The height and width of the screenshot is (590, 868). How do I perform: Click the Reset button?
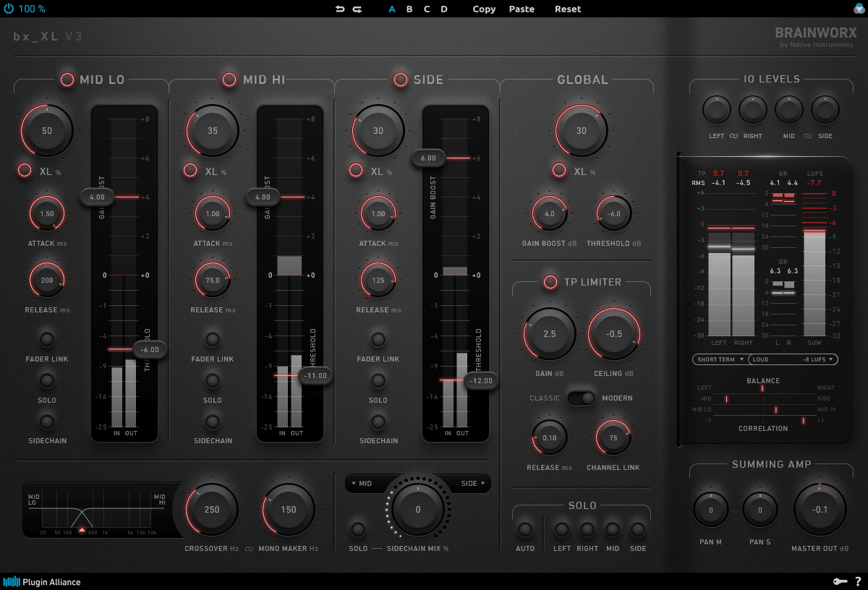568,9
